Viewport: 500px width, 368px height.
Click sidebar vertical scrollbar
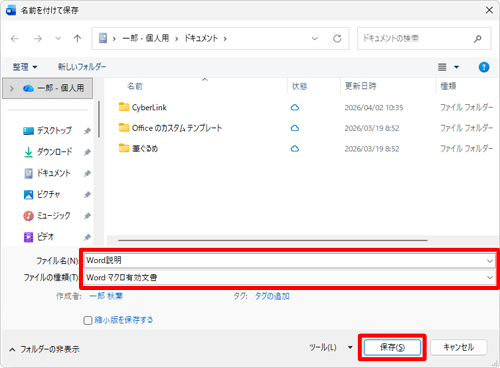click(x=99, y=119)
